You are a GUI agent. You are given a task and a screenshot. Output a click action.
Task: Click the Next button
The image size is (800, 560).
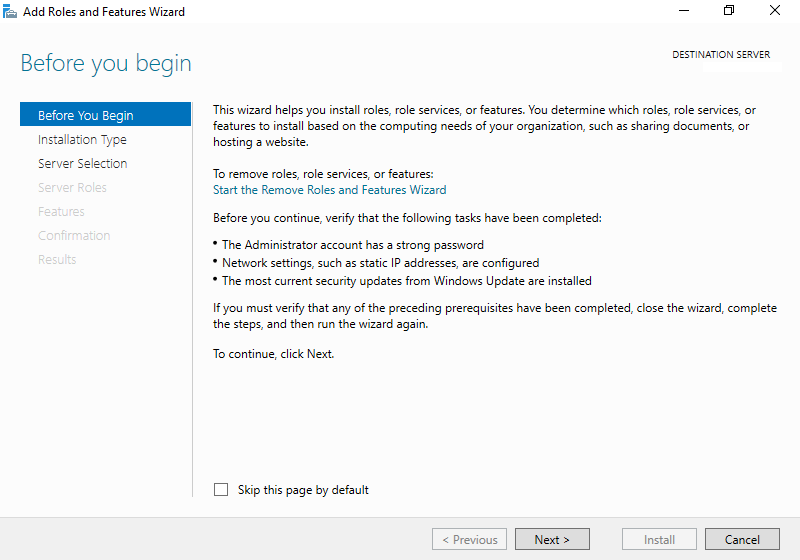coord(552,539)
